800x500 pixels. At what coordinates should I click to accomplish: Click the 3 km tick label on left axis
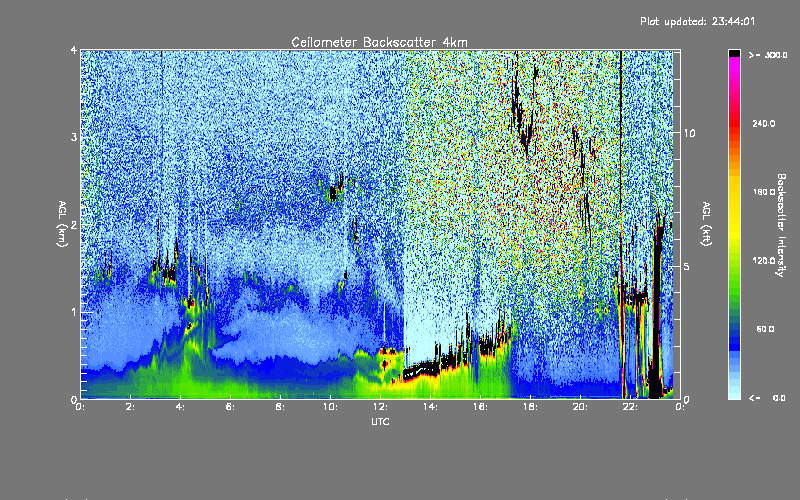[74, 137]
